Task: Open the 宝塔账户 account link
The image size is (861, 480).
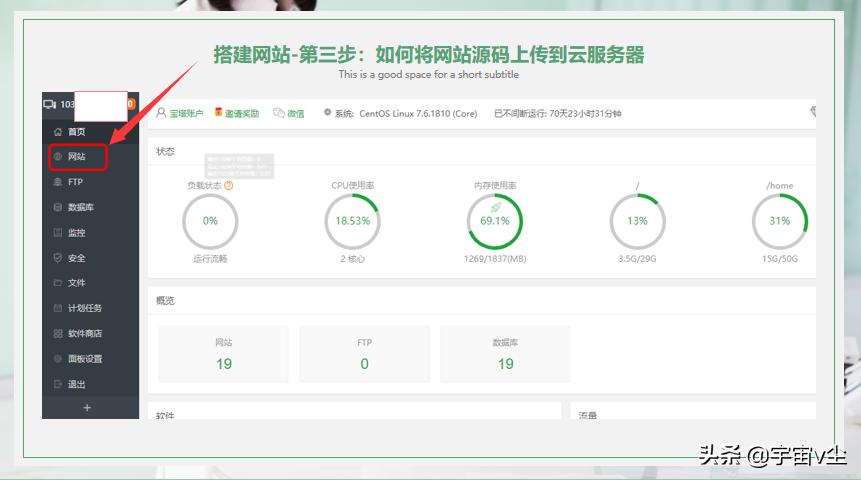Action: (186, 114)
